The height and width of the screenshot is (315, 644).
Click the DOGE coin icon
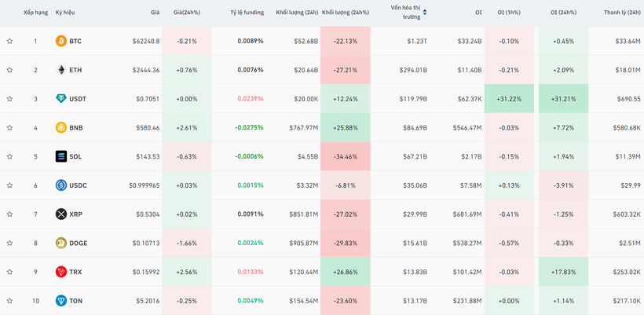click(x=61, y=244)
